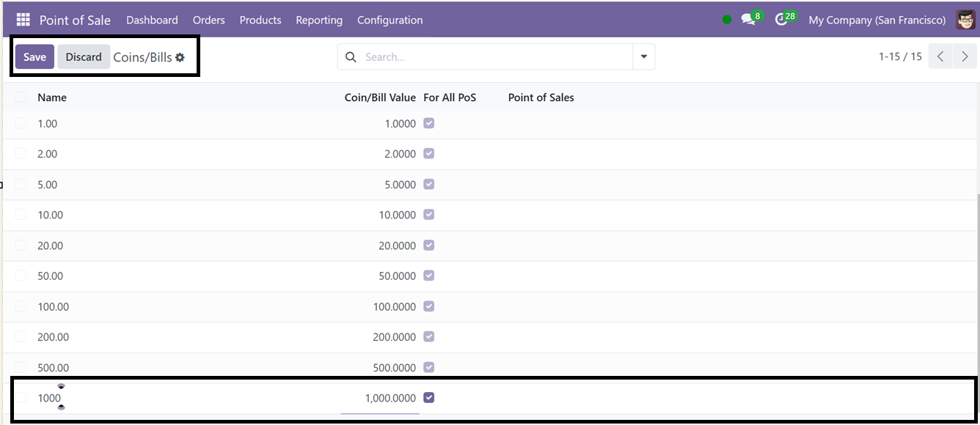Tick the select-all checkbox in header row
Image resolution: width=980 pixels, height=425 pixels.
pos(21,97)
